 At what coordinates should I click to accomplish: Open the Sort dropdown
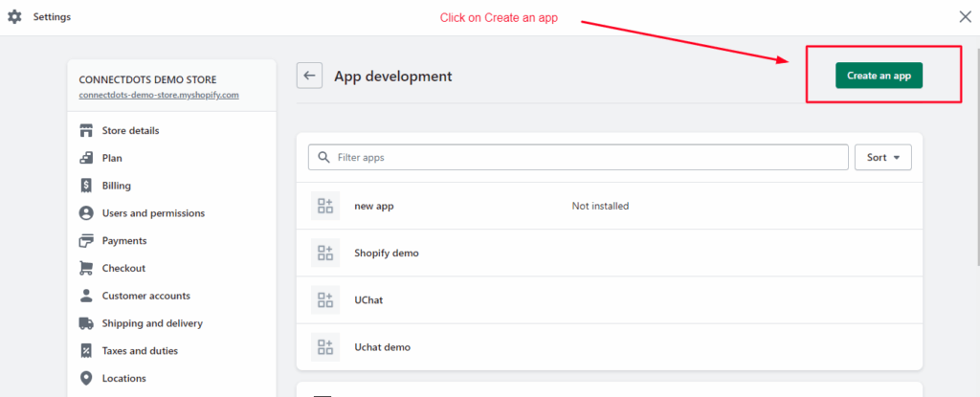click(882, 158)
